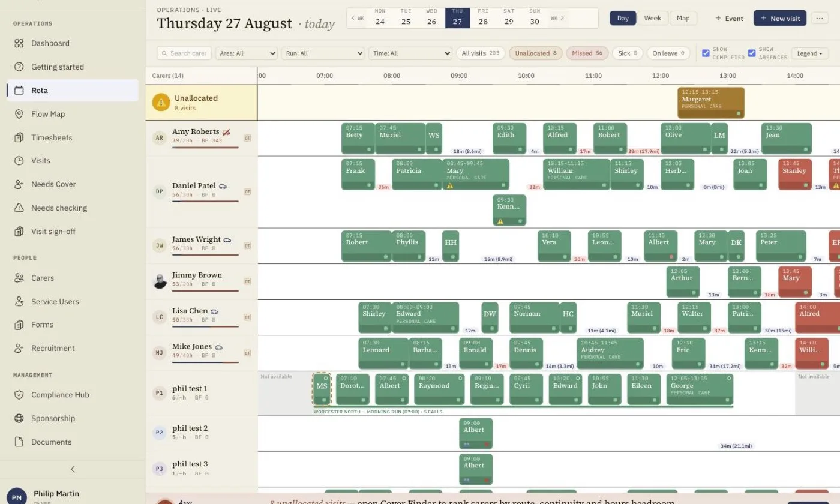Screen dimensions: 840x504
Task: Open the Run: All dropdown
Action: 323,53
